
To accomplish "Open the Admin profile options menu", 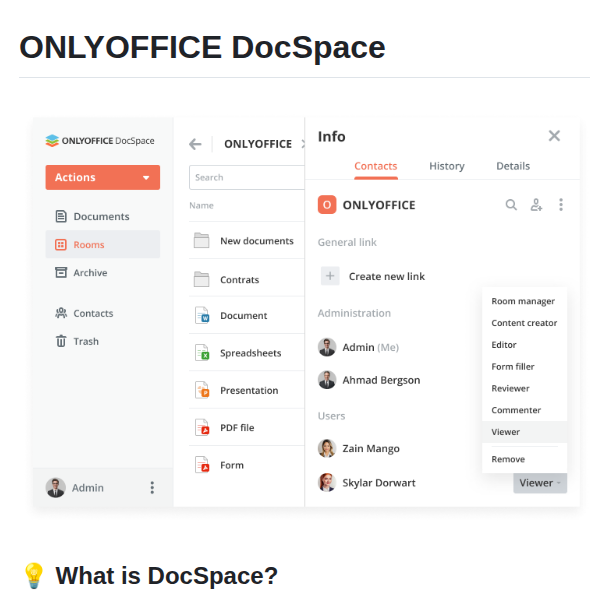I will [x=152, y=487].
